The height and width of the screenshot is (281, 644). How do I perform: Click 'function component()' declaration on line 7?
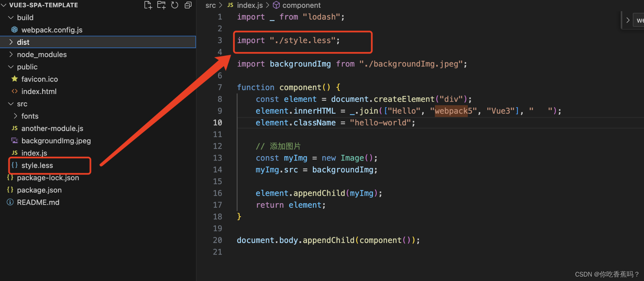point(283,87)
